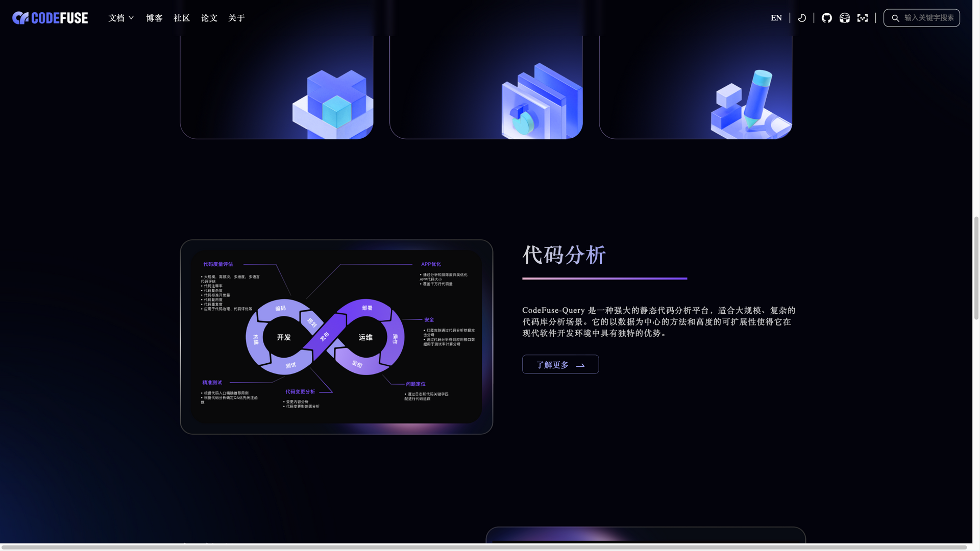Click the DevOps infinity diagram image
980x551 pixels.
click(x=336, y=337)
